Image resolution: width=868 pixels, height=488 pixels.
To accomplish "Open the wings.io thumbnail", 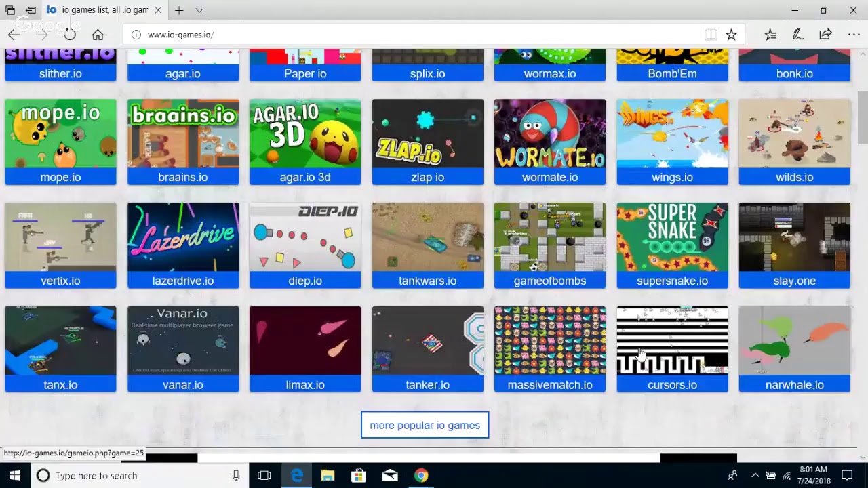I will pos(673,134).
